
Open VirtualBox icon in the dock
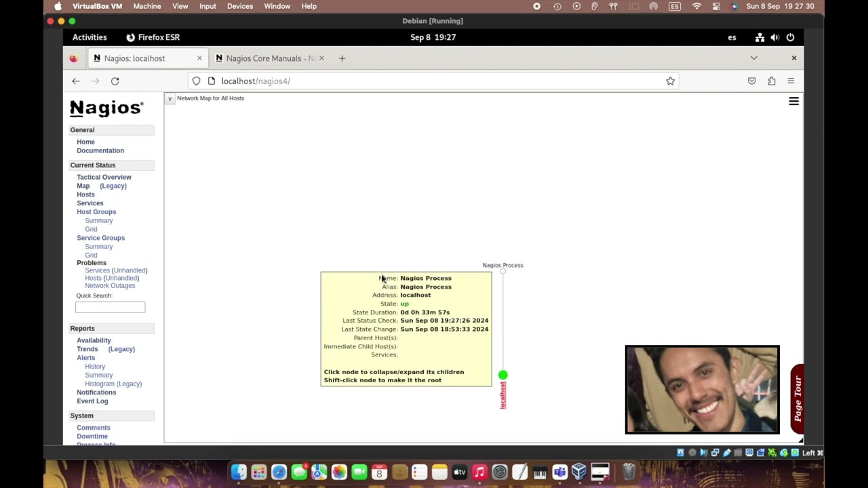[x=579, y=472]
